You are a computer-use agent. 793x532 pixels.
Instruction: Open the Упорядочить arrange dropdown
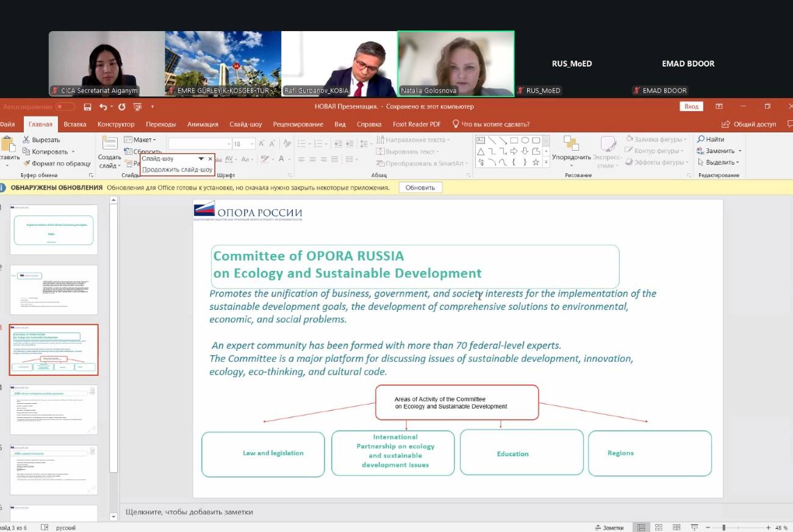tap(571, 157)
